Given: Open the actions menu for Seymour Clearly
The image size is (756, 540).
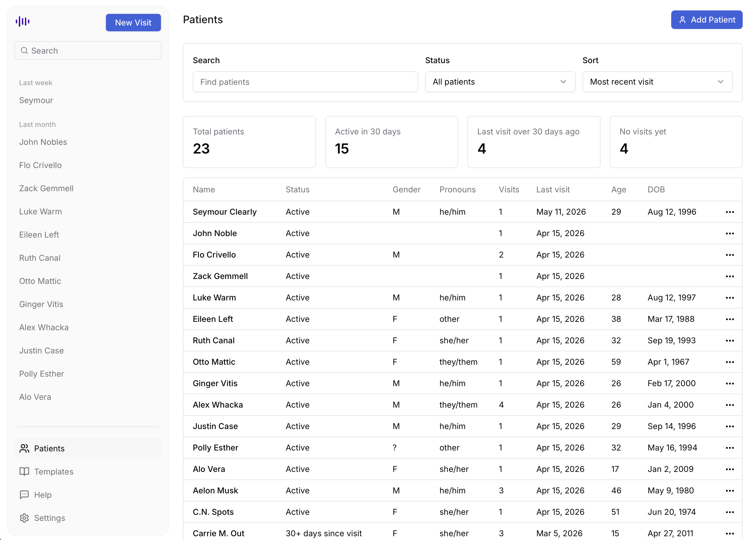Looking at the screenshot, I should pos(729,212).
